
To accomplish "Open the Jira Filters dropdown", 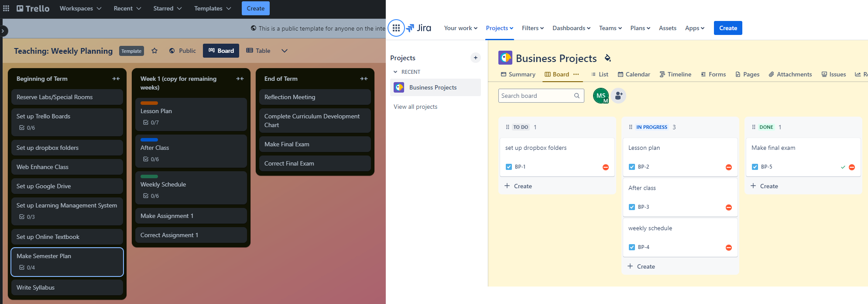I will [532, 28].
